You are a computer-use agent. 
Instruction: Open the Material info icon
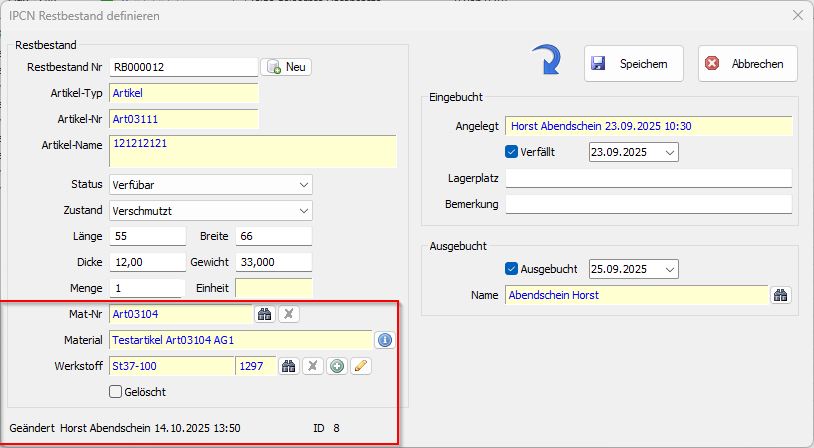point(385,340)
